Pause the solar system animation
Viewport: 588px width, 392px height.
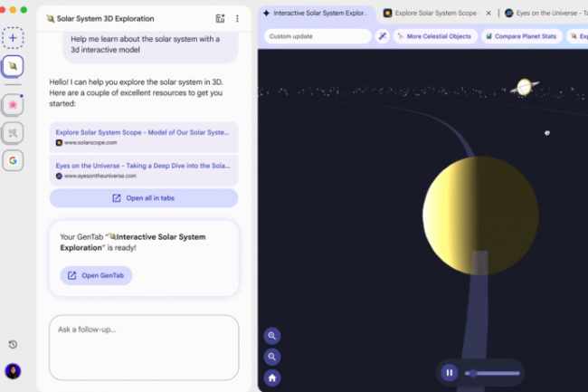click(x=450, y=373)
